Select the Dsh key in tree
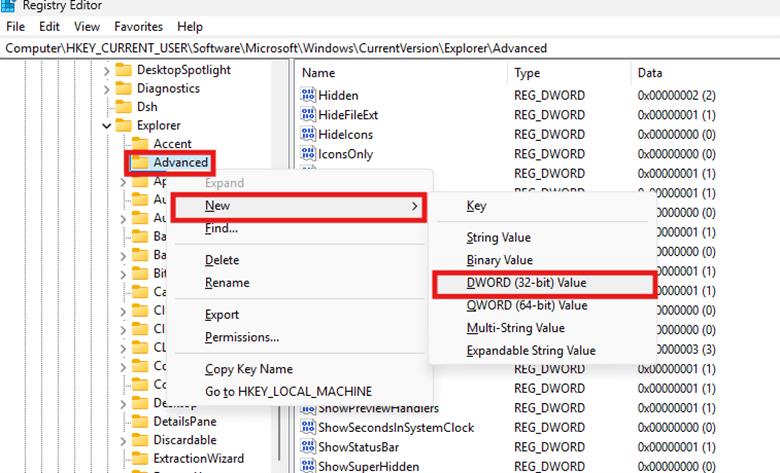The image size is (780, 473). pos(147,106)
